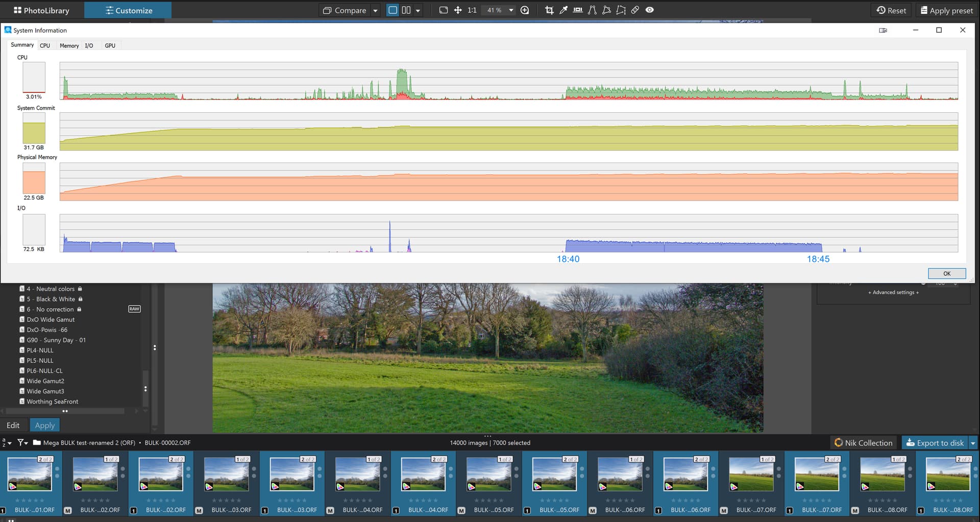Open the Export to disk dropdown arrow

973,443
